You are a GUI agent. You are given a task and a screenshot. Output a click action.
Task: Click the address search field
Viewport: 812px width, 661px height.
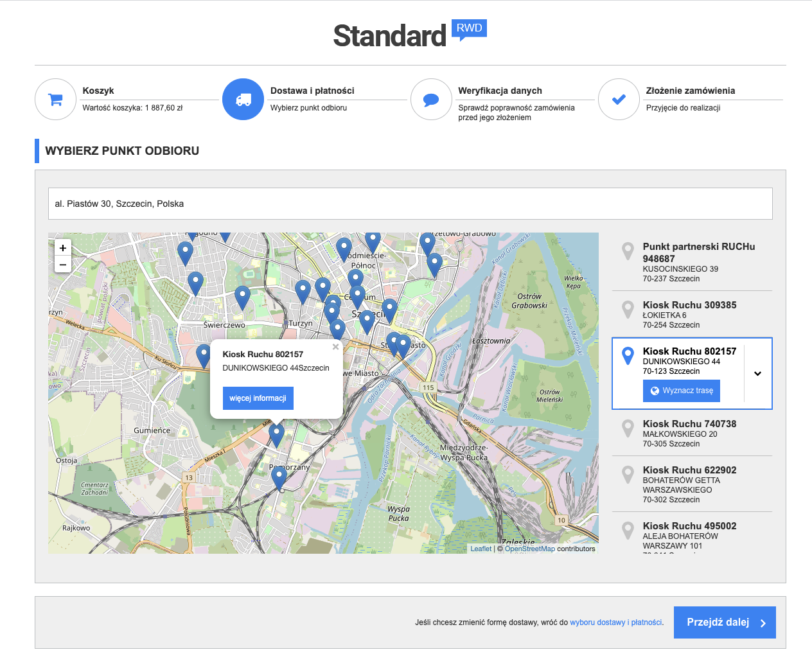(410, 204)
